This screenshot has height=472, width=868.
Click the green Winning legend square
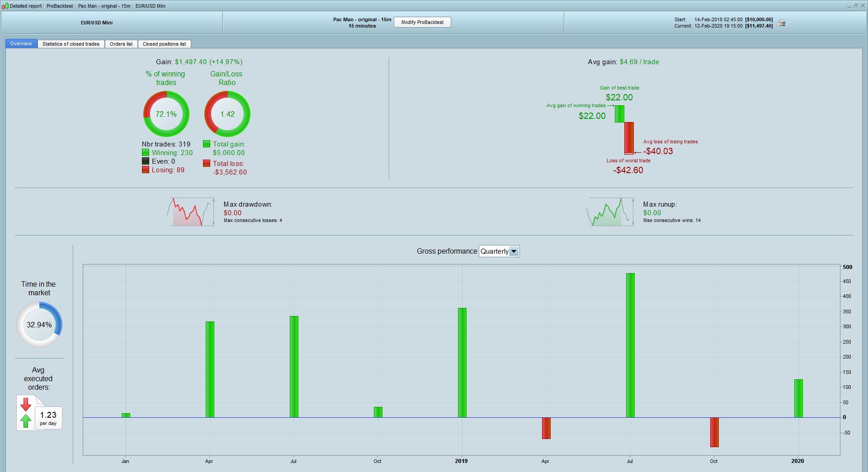146,153
